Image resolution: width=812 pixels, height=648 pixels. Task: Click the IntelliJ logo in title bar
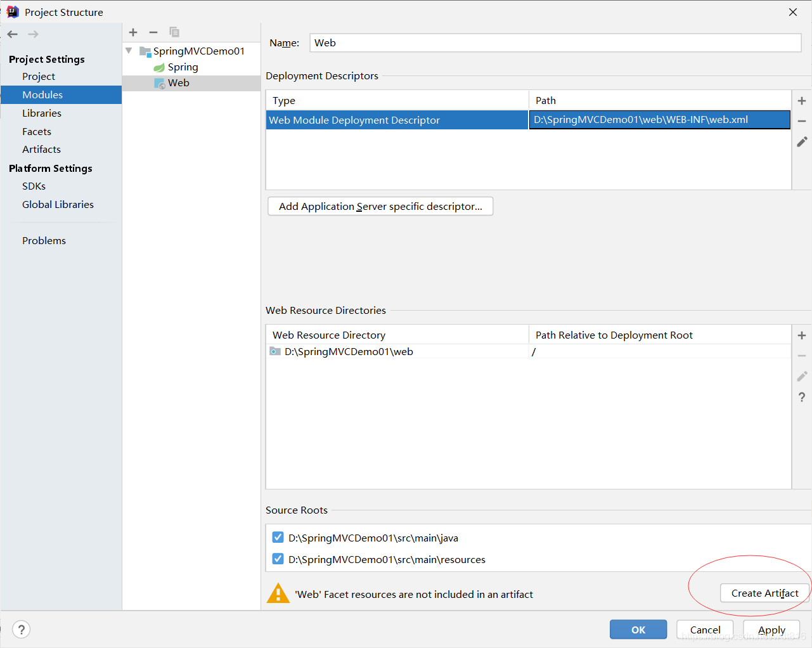pyautogui.click(x=13, y=12)
